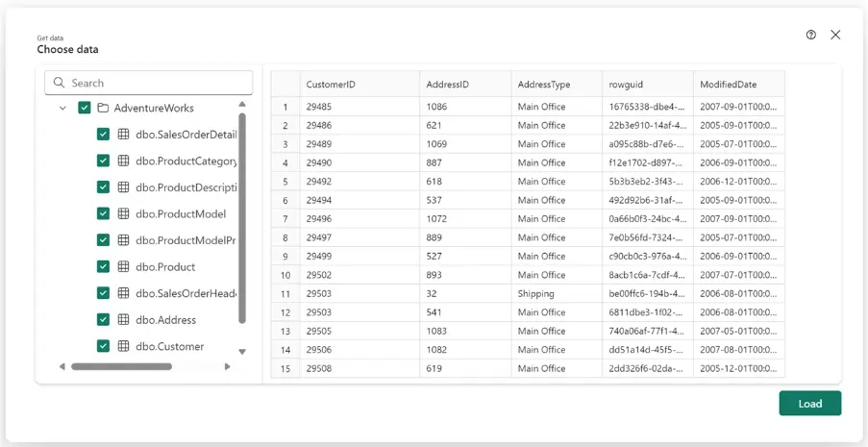
Task: Click AddressID cell 32
Action: coord(465,293)
